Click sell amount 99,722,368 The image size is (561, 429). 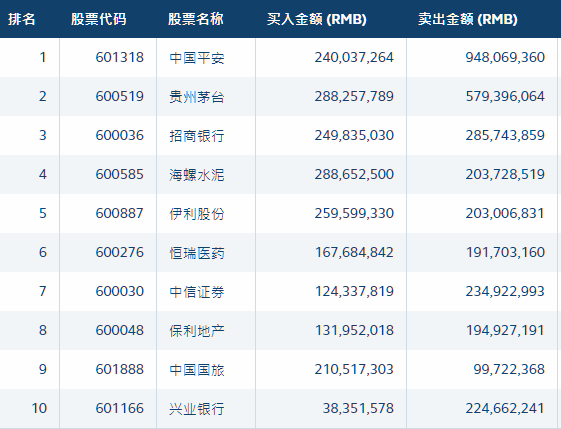(509, 369)
